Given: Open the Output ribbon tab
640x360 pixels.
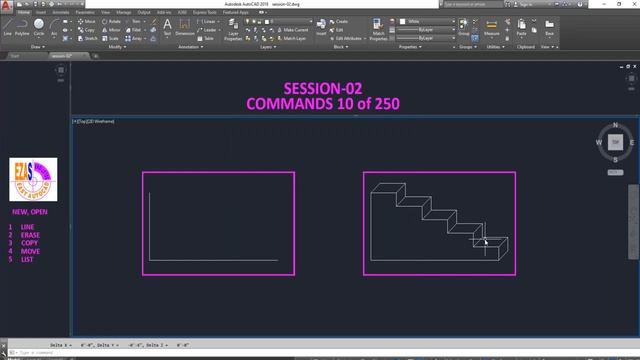Looking at the screenshot, I should [x=144, y=12].
